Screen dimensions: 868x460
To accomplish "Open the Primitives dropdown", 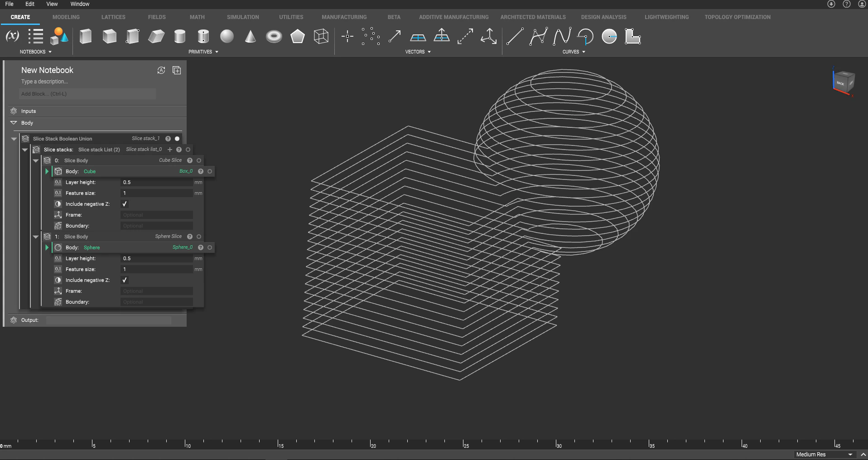I will pos(217,52).
